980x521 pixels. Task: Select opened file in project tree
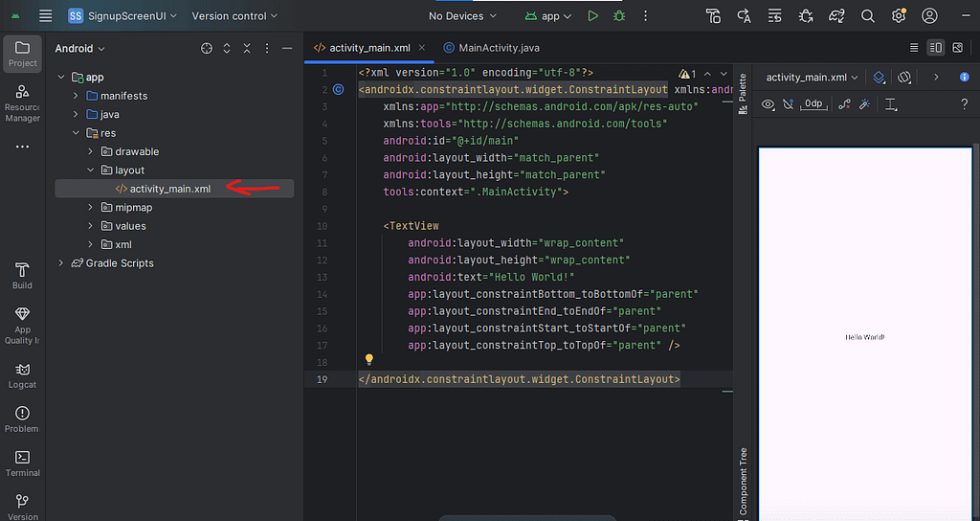207,49
